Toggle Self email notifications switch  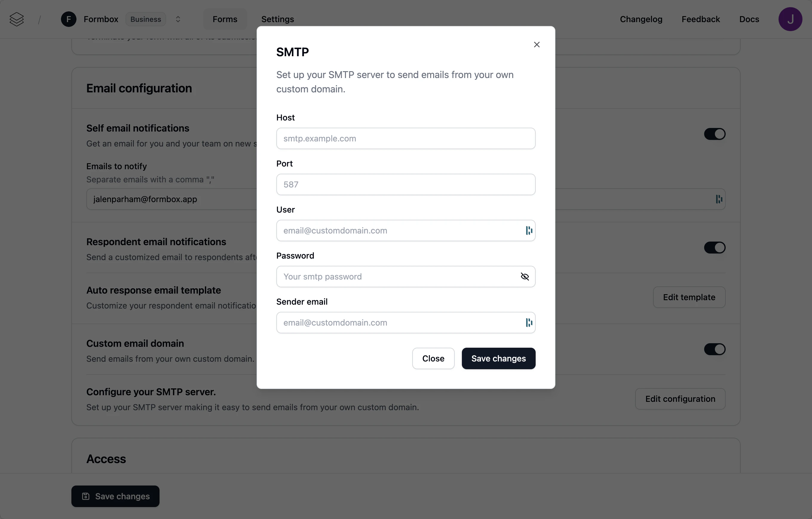(715, 134)
